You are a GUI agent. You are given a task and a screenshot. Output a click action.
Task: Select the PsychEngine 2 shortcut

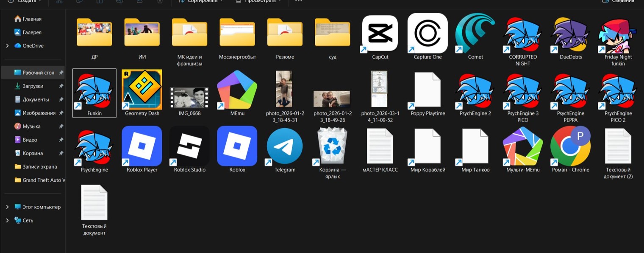(475, 93)
